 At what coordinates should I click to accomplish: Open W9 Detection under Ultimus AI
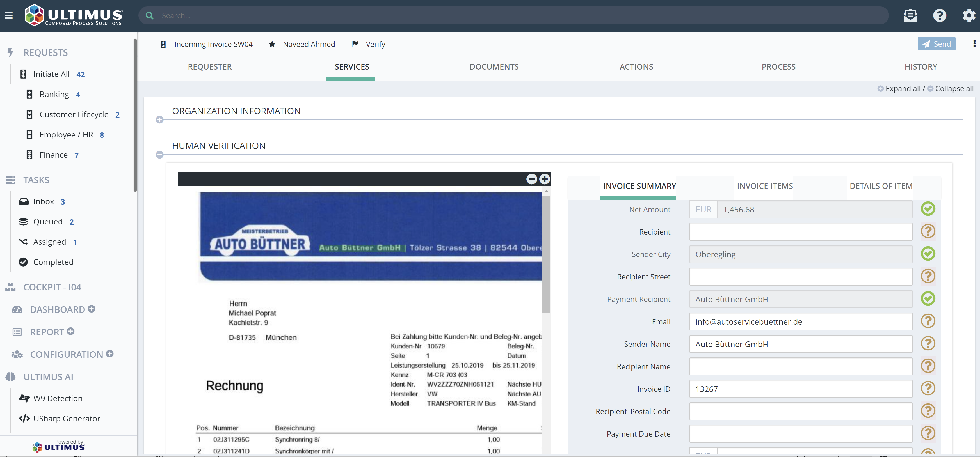[58, 398]
